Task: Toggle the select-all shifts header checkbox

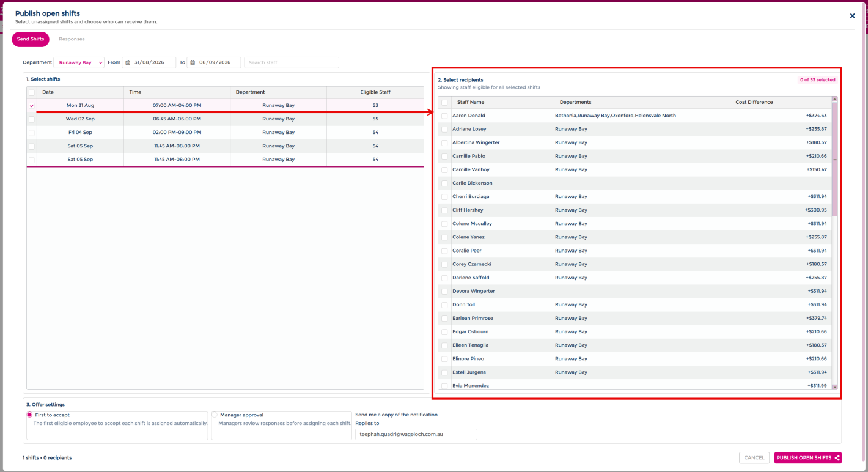Action: pos(32,92)
